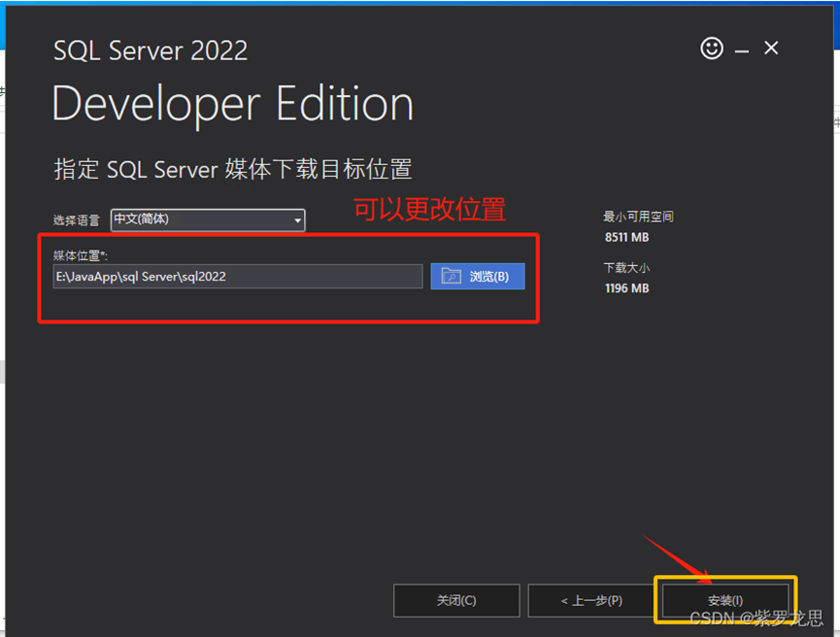Click the 8511 MB minimum space value
840x637 pixels.
(x=626, y=237)
